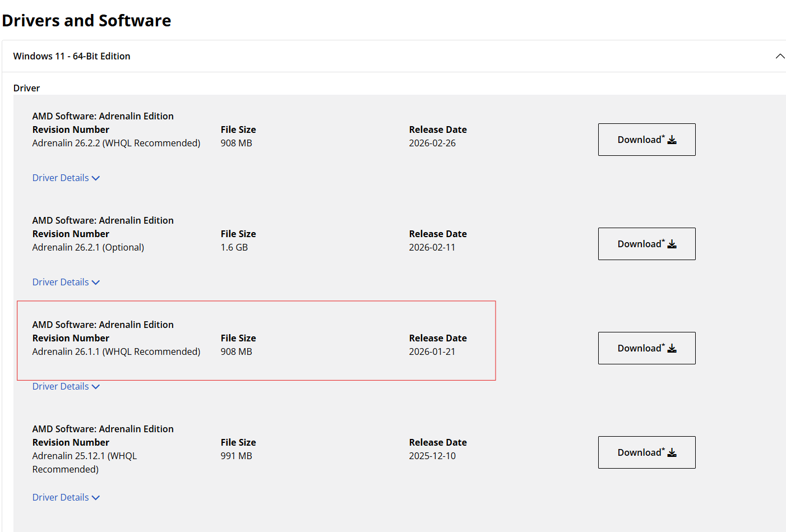This screenshot has height=532, width=786.
Task: Click the 1.6 GB file size value
Action: tap(234, 247)
